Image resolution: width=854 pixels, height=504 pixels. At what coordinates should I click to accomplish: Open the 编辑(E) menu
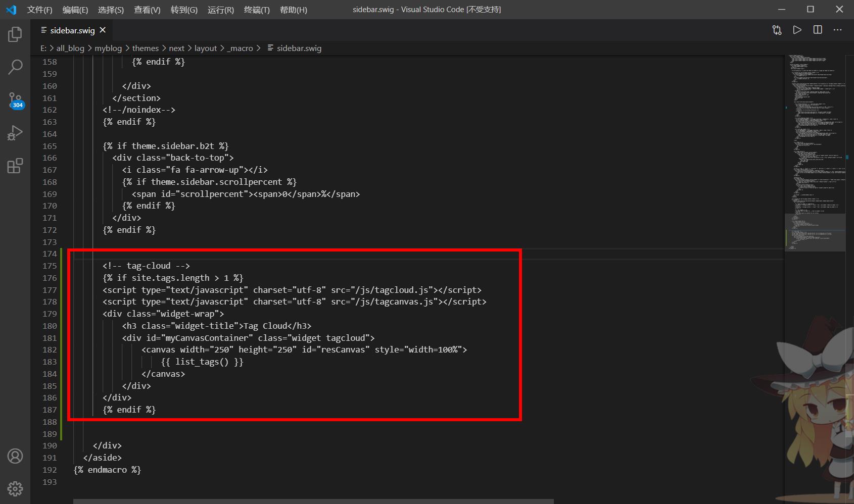pyautogui.click(x=75, y=10)
